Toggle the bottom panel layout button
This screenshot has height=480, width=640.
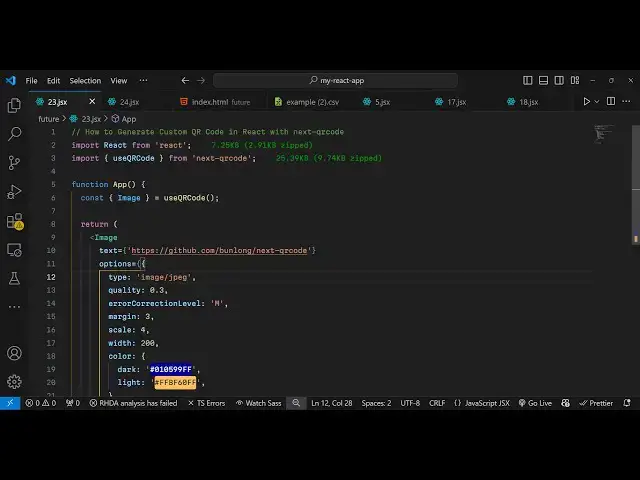(543, 80)
